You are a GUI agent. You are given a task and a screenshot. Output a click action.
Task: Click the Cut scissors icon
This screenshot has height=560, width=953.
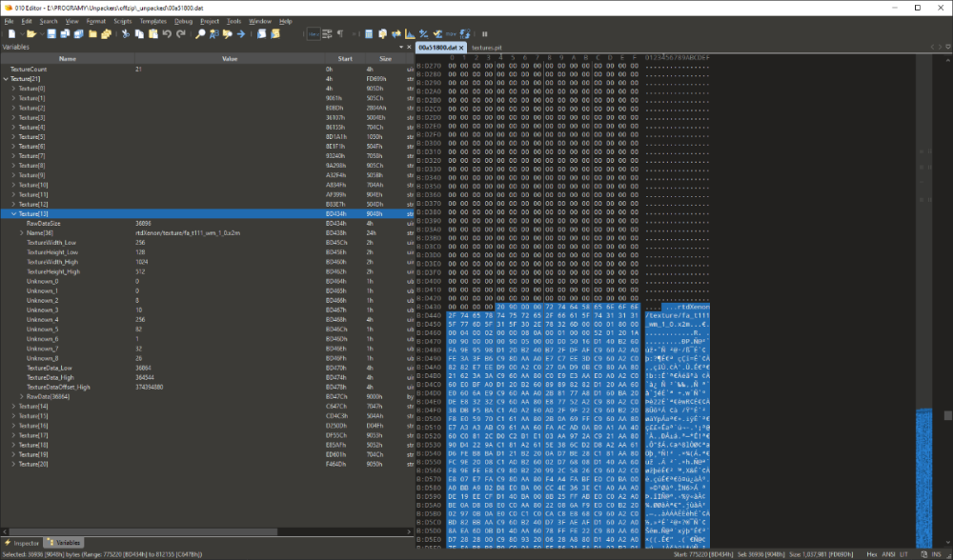click(x=125, y=33)
